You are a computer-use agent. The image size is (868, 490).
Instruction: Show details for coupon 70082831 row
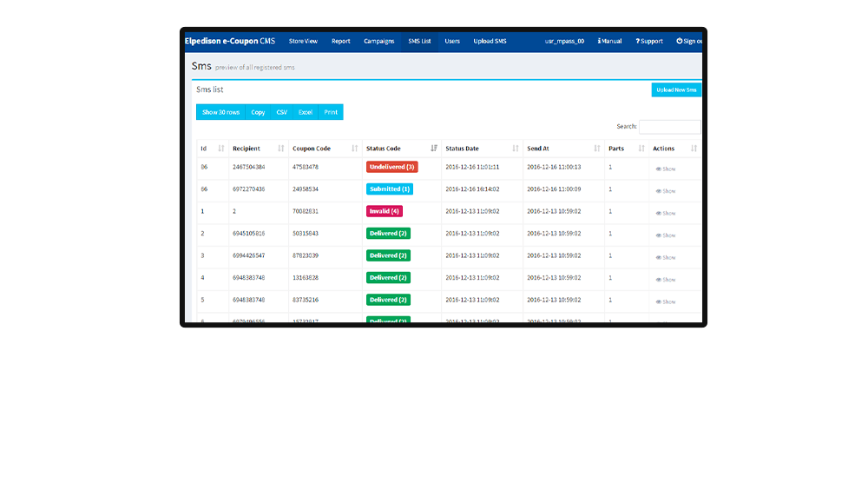(x=666, y=214)
